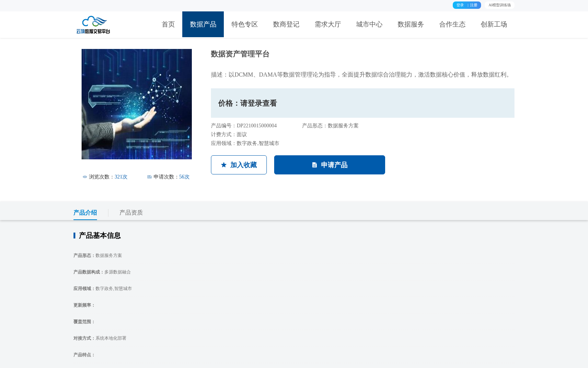
Task: Click the product image thumbnail
Action: coord(137,104)
